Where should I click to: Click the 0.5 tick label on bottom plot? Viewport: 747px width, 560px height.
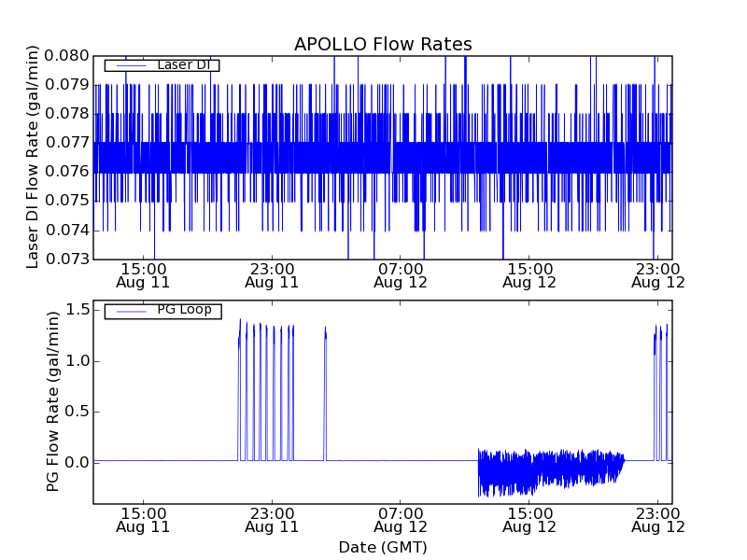click(78, 411)
